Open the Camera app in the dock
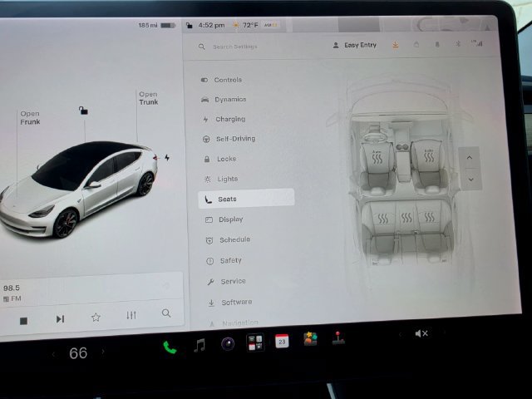Viewport: 532px width, 399px height. [228, 343]
